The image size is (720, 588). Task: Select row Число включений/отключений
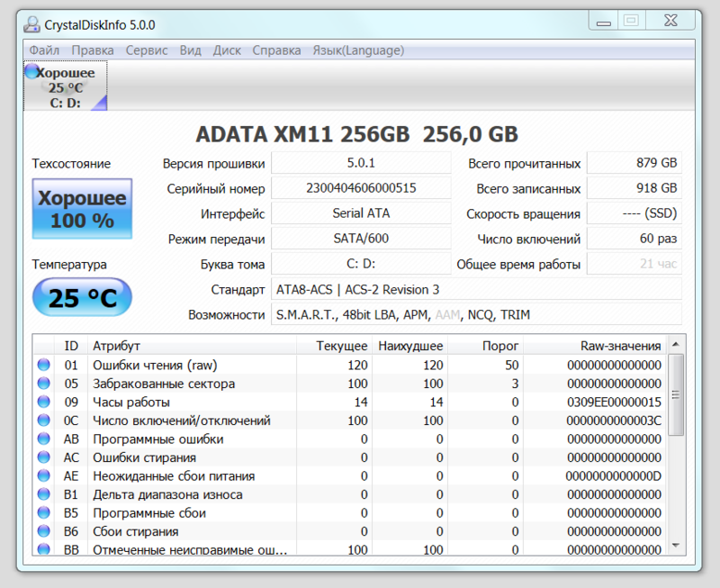pos(350,421)
